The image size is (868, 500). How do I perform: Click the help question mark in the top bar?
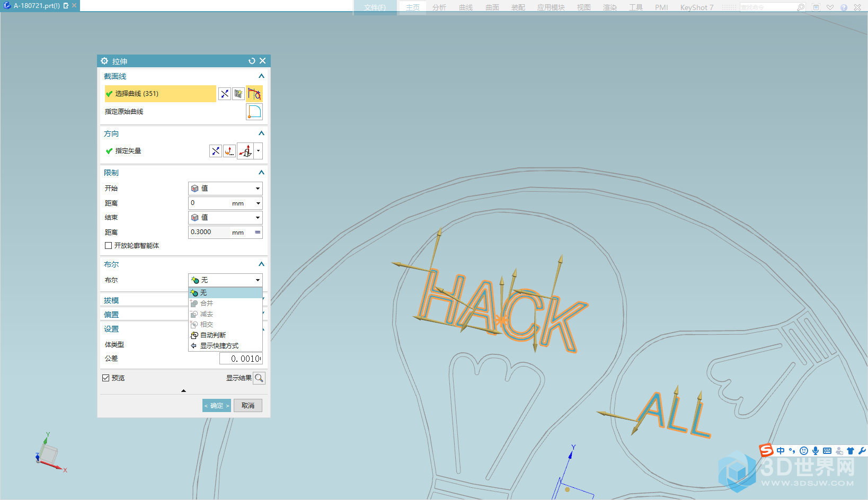coord(844,7)
